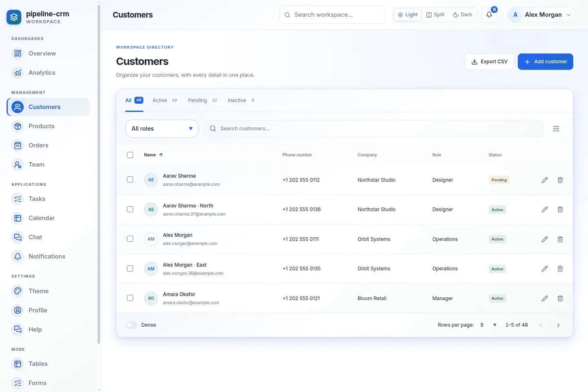Image resolution: width=588 pixels, height=392 pixels.
Task: Switch to the Pending tab
Action: pyautogui.click(x=203, y=100)
